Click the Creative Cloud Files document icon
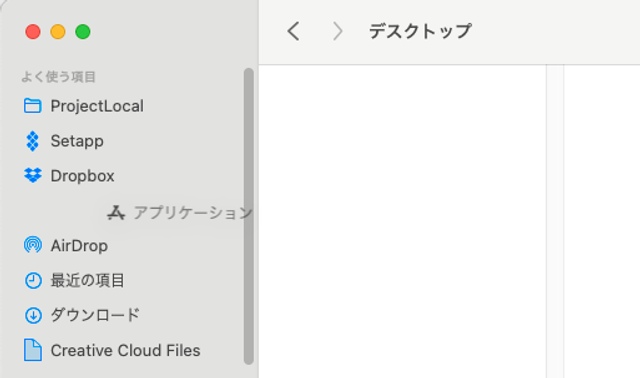The width and height of the screenshot is (640, 378). (33, 350)
